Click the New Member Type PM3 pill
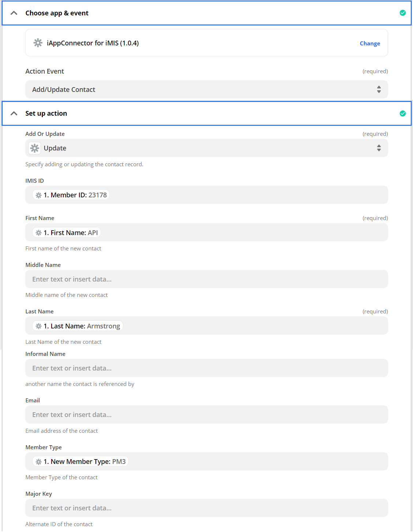413x532 pixels. [84, 462]
